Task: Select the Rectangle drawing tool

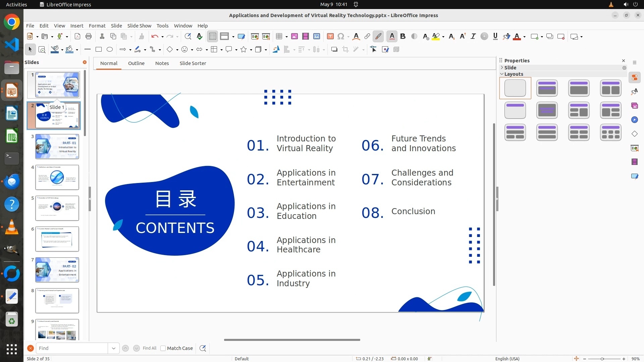Action: (x=99, y=50)
